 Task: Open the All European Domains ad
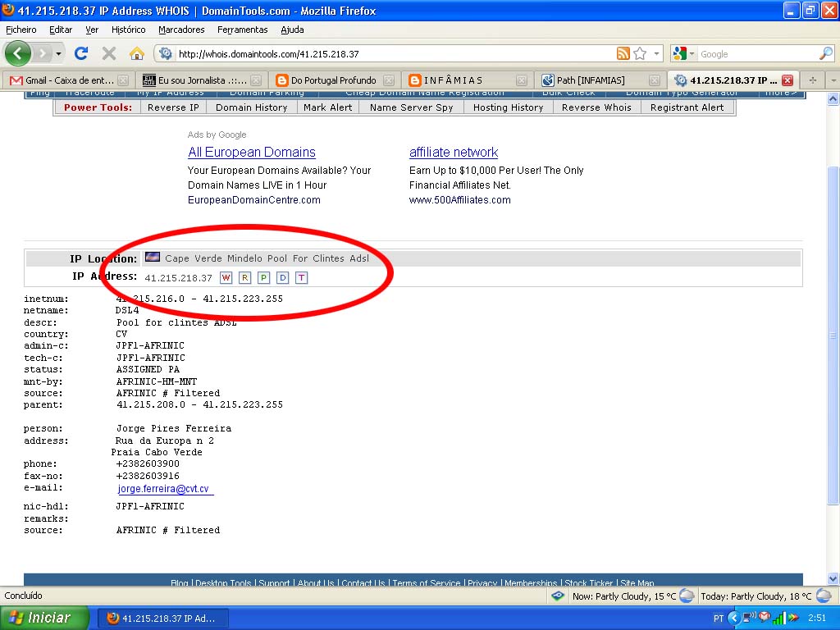[252, 152]
